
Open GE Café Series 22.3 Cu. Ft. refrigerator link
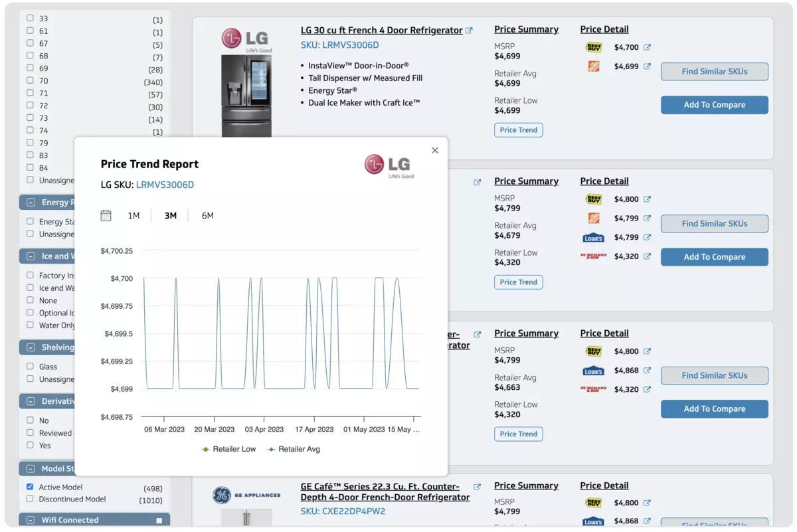(x=385, y=492)
